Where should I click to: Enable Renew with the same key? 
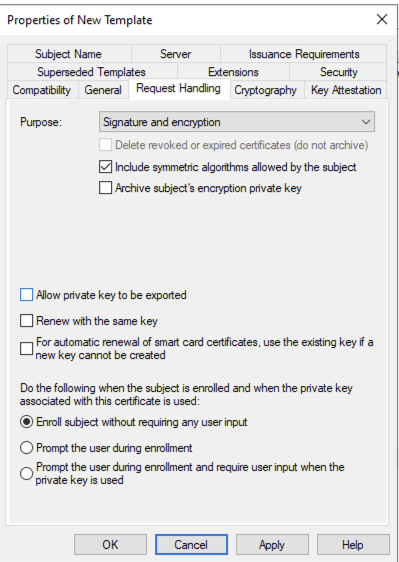click(x=27, y=321)
